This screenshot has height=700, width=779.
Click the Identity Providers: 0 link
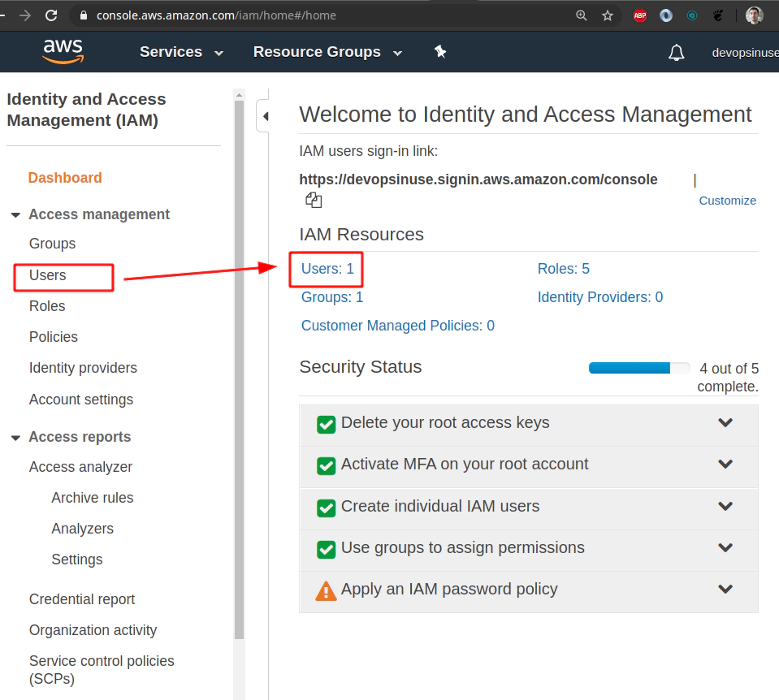[x=600, y=297]
